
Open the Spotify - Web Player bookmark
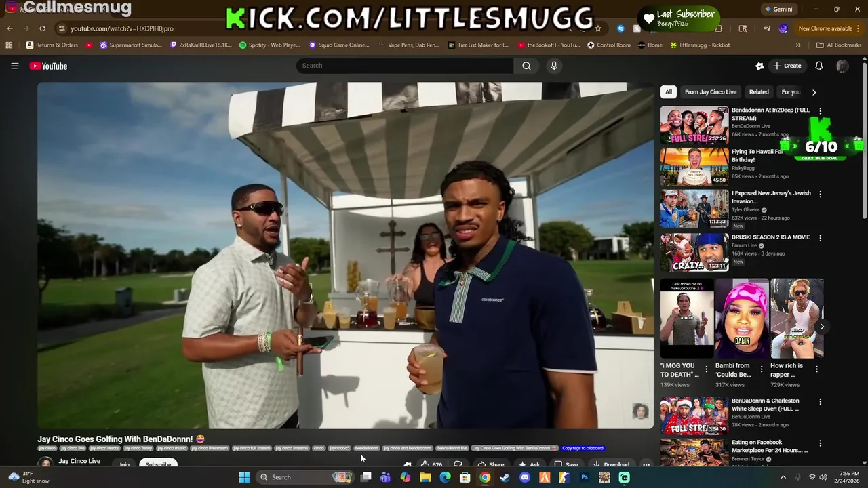pos(269,45)
